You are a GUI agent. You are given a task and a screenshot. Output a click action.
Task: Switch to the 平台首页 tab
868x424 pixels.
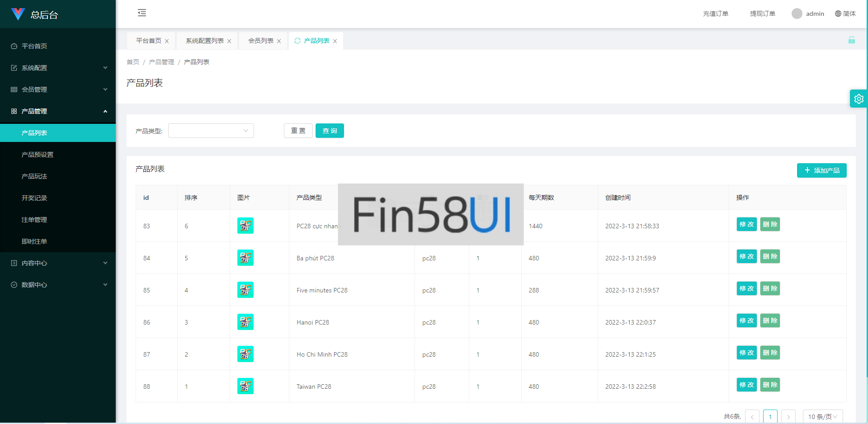[148, 41]
